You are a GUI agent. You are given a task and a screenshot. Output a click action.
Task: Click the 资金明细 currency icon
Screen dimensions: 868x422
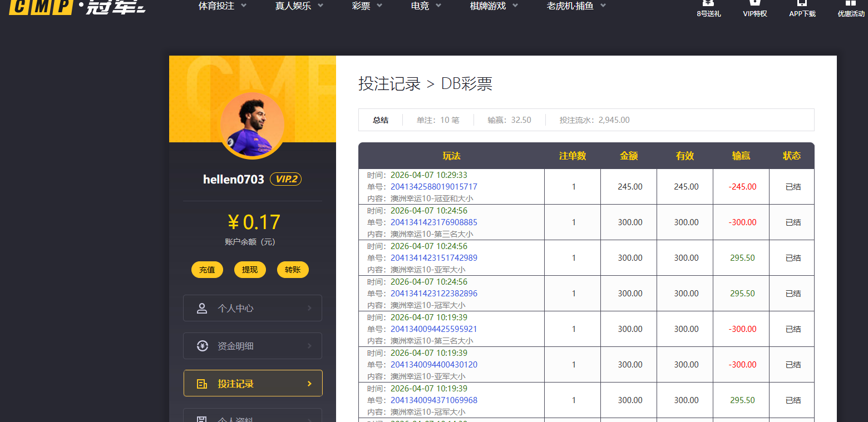point(202,346)
